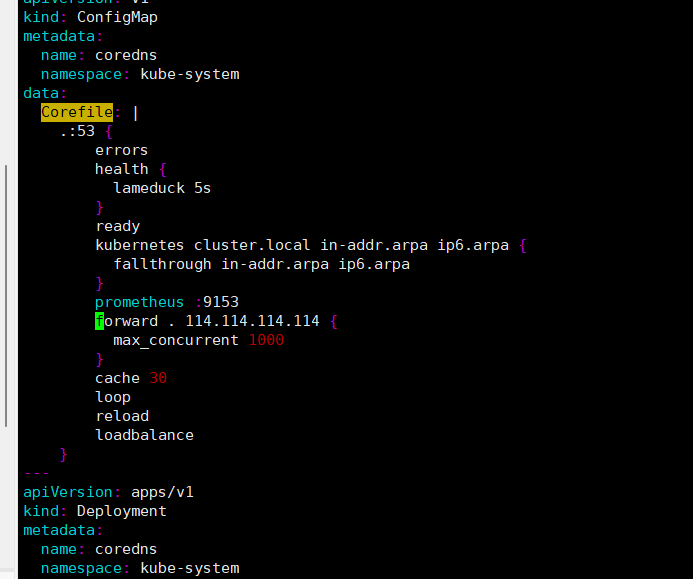Click the 'lameduck 5s' setting
This screenshot has height=579, width=693.
coord(162,188)
